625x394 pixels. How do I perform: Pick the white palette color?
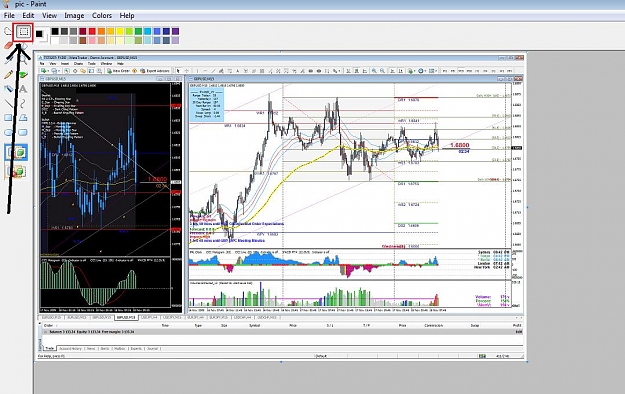coord(55,40)
